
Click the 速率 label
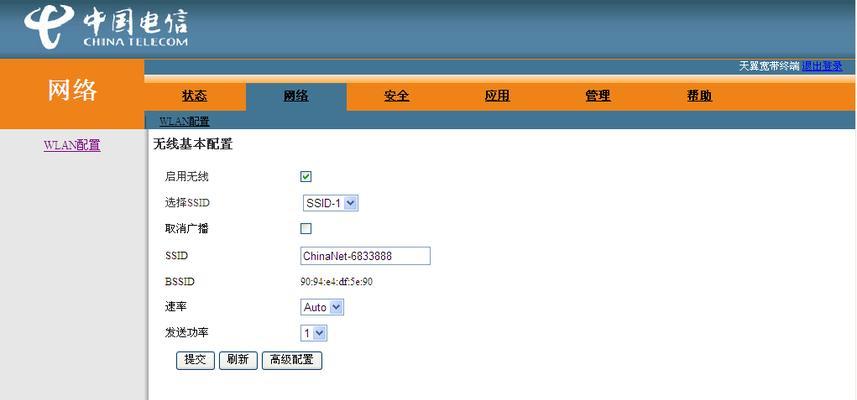pyautogui.click(x=175, y=307)
